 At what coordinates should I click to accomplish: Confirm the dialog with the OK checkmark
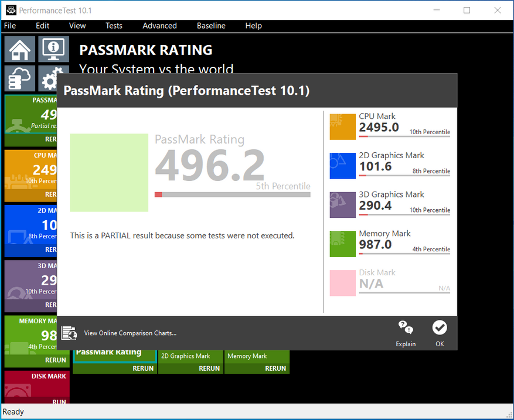440,327
